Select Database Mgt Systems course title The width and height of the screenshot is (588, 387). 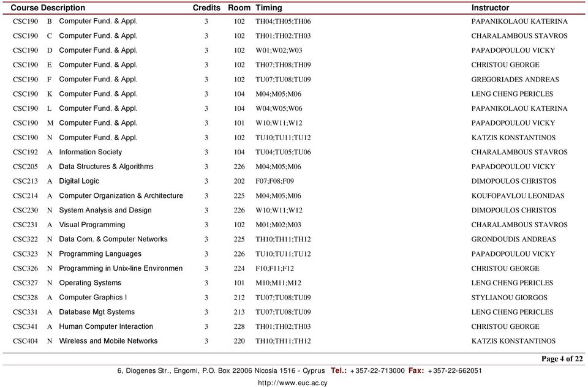97,312
